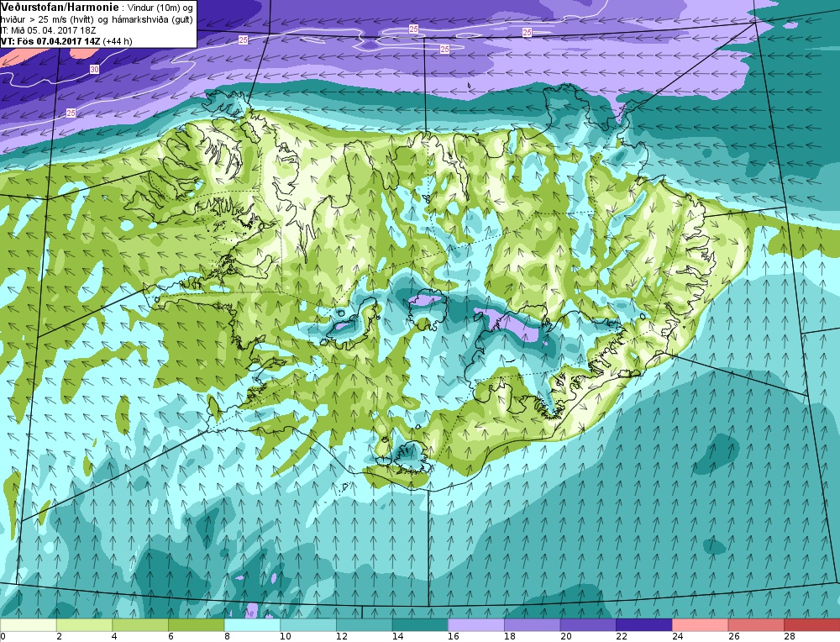Select the dark red above-28 legend swatch
840x642 pixels.
[x=812, y=625]
